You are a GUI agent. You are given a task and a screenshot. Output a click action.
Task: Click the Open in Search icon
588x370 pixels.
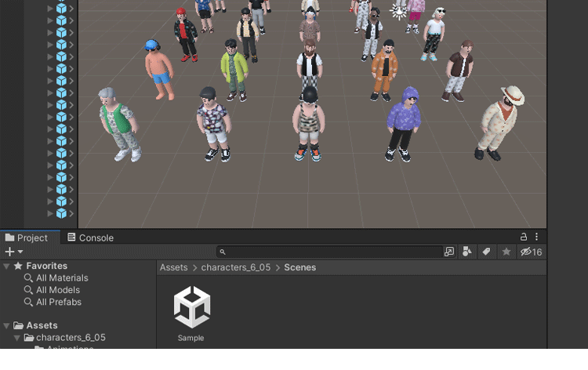[x=449, y=252]
